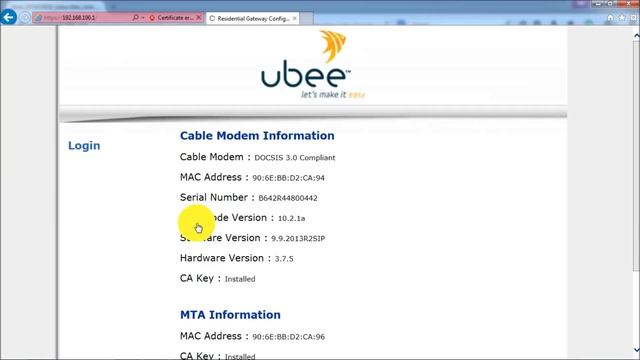
Task: Open the browser Home icon
Action: (610, 18)
